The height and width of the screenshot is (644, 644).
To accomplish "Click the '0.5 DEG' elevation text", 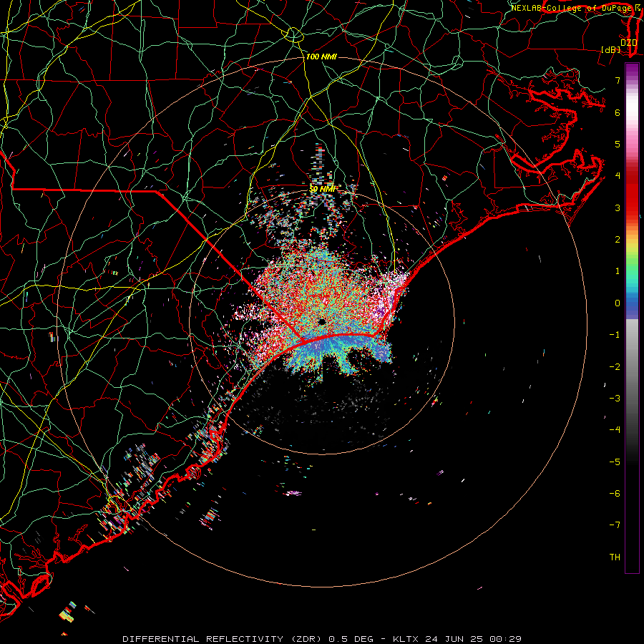I will click(351, 639).
